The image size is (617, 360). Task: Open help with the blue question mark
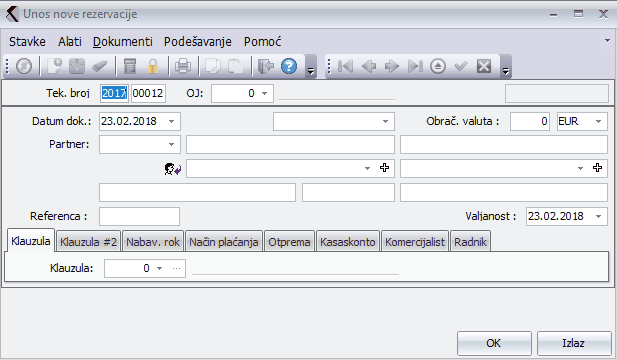coord(289,66)
